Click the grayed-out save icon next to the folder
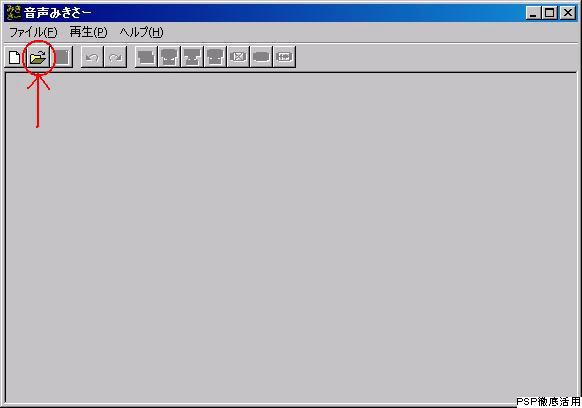 tap(61, 57)
